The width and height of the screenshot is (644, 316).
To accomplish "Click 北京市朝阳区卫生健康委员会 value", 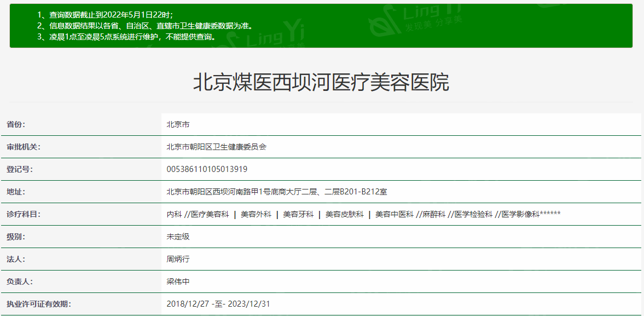I will point(217,147).
